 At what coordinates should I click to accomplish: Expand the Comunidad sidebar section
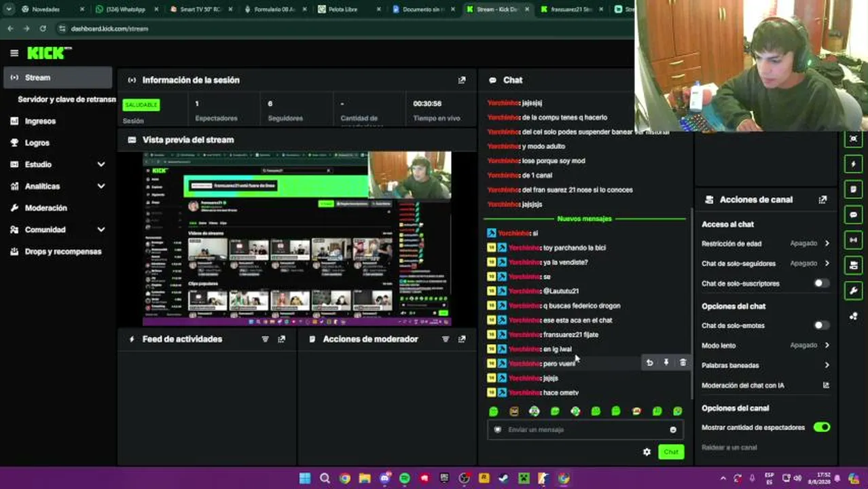[x=101, y=230]
